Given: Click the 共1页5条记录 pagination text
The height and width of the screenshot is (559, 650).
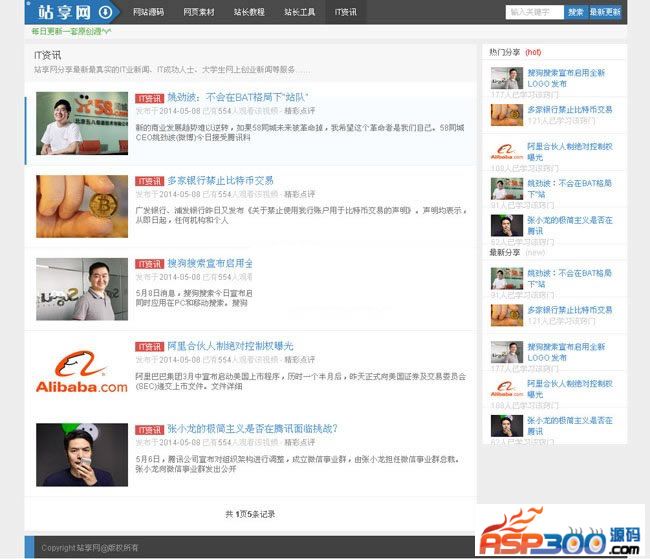Looking at the screenshot, I should [x=250, y=514].
